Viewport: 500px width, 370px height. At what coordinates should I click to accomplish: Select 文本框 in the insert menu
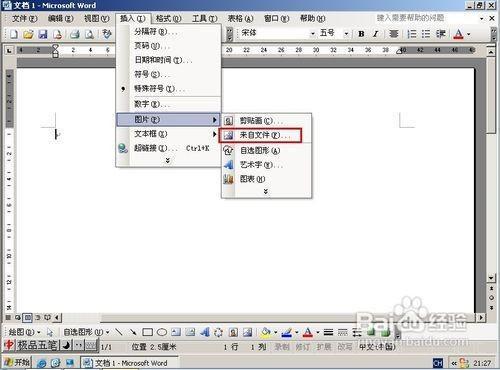168,134
